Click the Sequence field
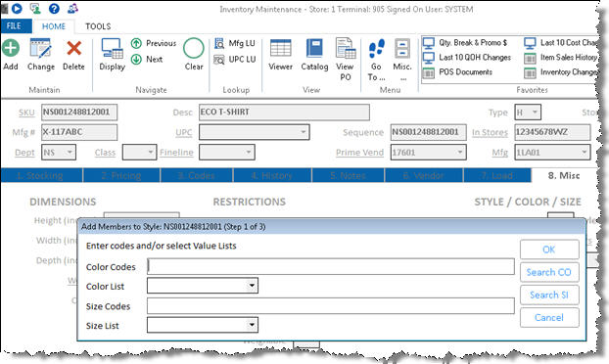Screen dimensions: 609x364 tap(429, 132)
